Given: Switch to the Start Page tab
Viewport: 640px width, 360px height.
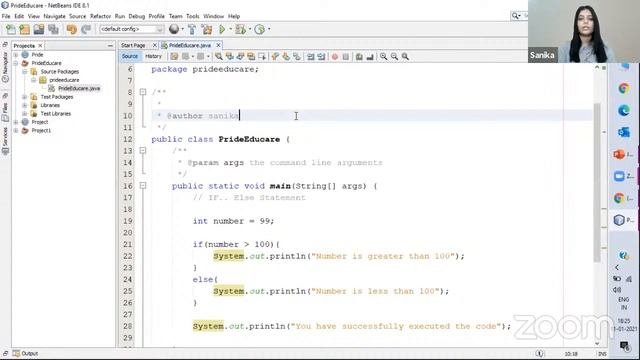Looking at the screenshot, I should pyautogui.click(x=133, y=45).
